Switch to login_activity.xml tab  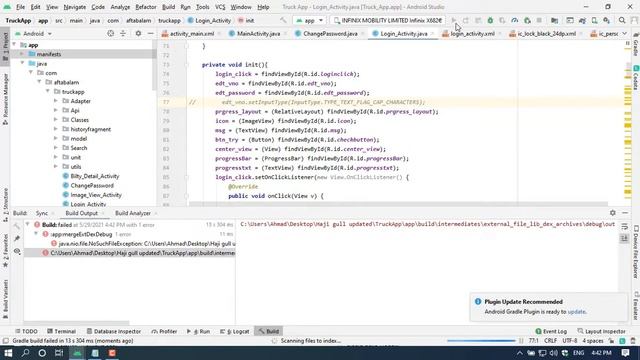click(x=472, y=33)
